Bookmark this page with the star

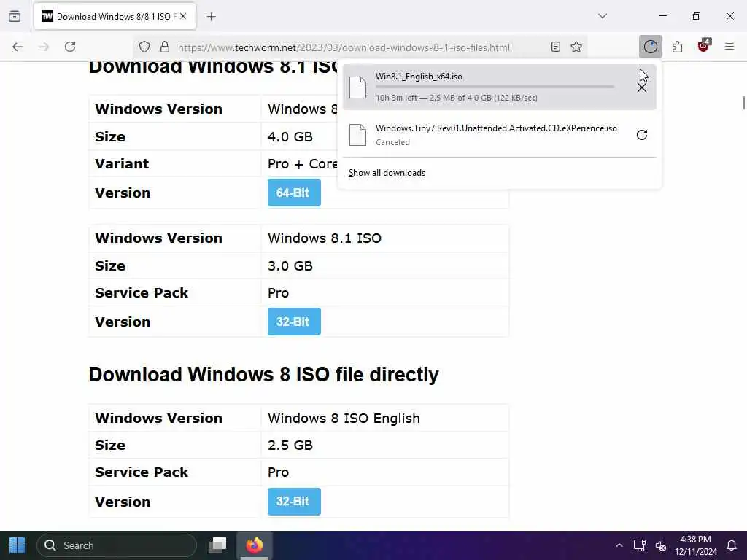coord(576,47)
